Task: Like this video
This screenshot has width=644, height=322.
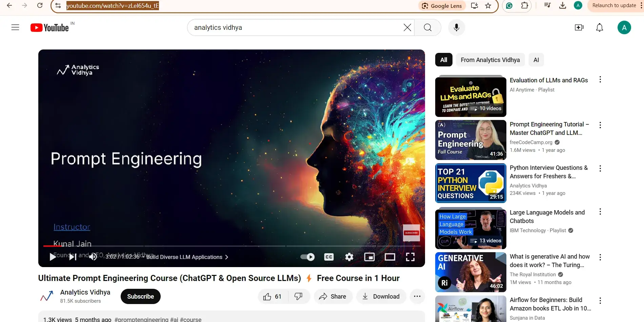Action: tap(273, 297)
